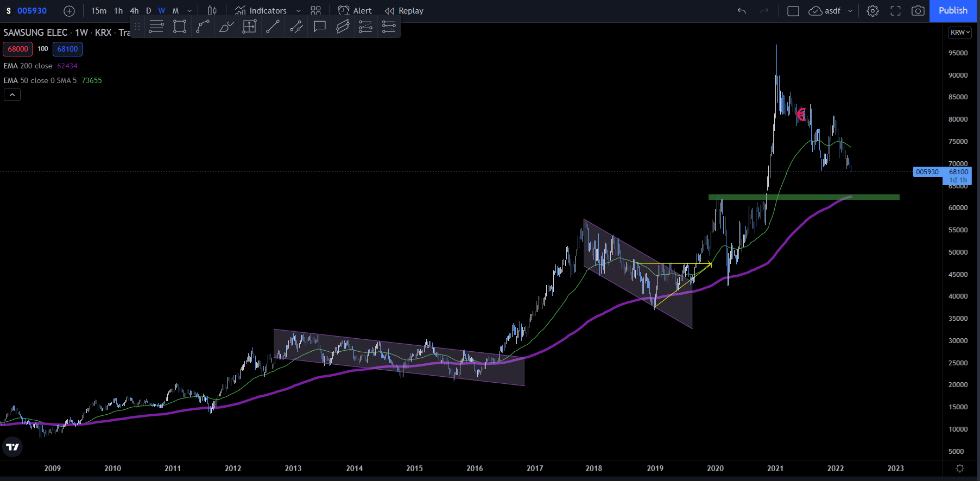
Task: Start bar Replay mode
Action: pos(404,11)
